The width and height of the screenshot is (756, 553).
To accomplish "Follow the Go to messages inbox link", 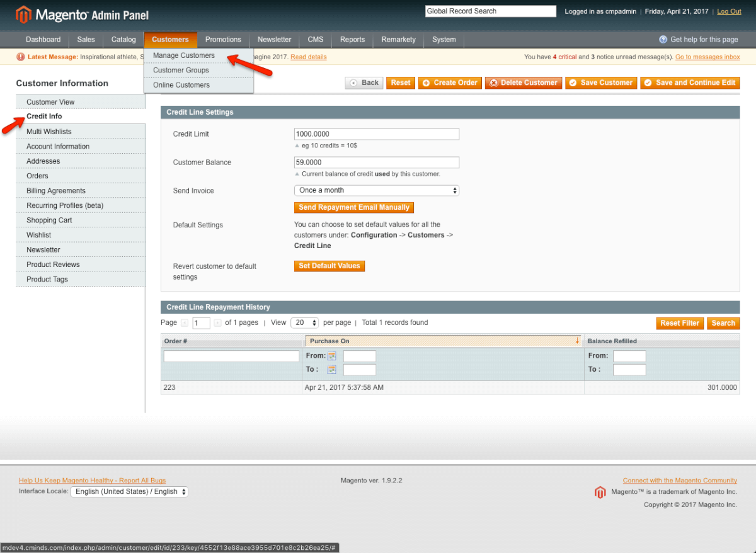I will tap(707, 57).
